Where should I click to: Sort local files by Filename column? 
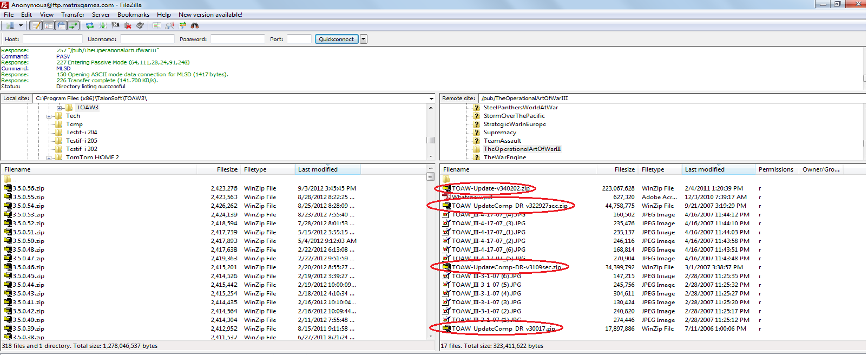(98, 169)
